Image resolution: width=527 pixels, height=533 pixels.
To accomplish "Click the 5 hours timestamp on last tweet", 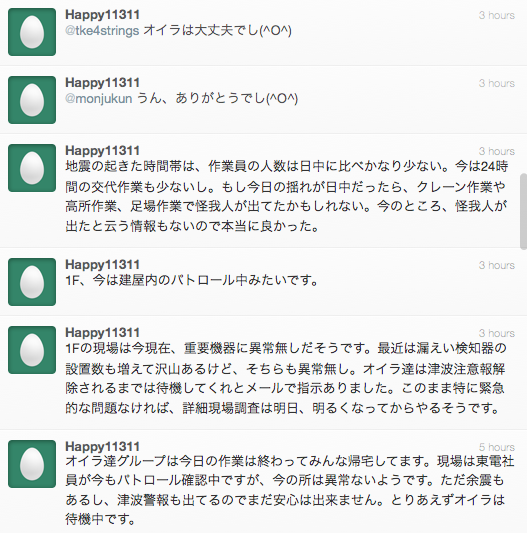I will pyautogui.click(x=497, y=447).
